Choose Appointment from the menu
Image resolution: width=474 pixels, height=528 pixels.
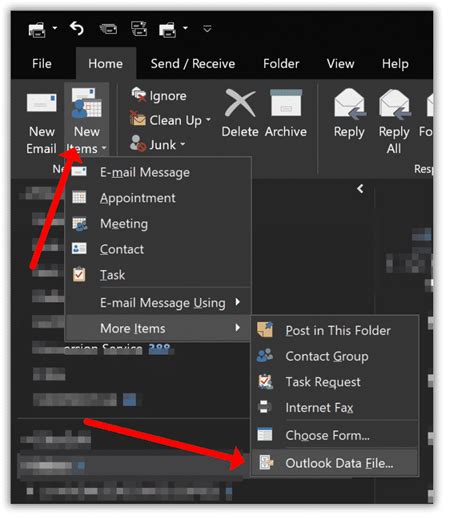coord(158,198)
